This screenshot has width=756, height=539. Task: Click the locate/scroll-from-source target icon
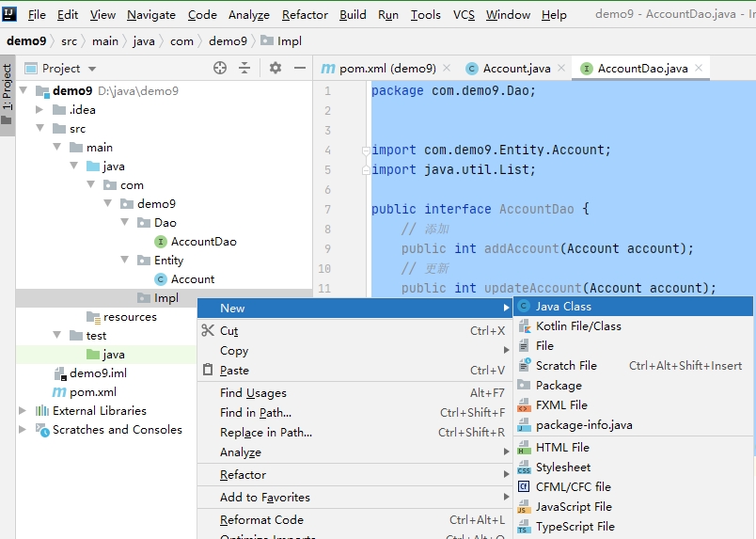point(220,68)
